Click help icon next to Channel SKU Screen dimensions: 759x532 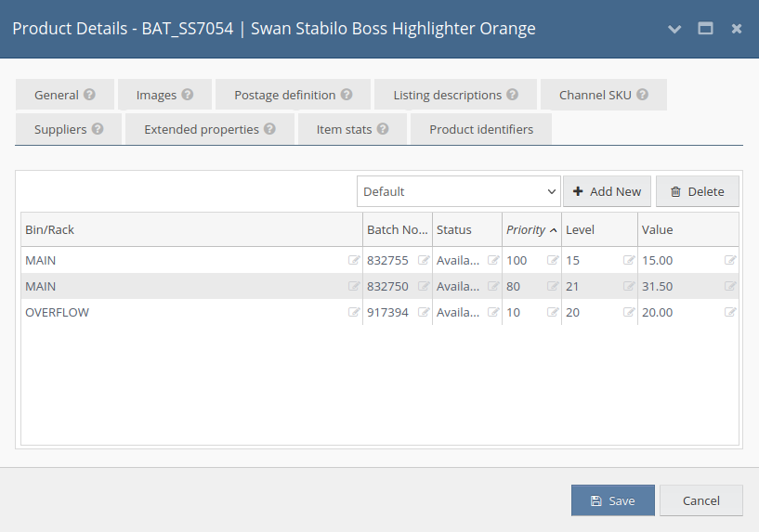click(x=642, y=95)
